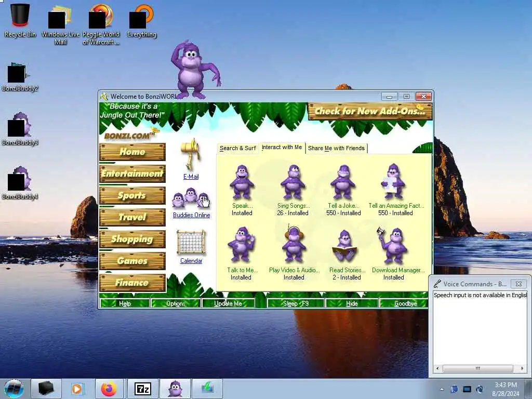532x399 pixels.
Task: Open Options in the bottom bar
Action: 176,303
